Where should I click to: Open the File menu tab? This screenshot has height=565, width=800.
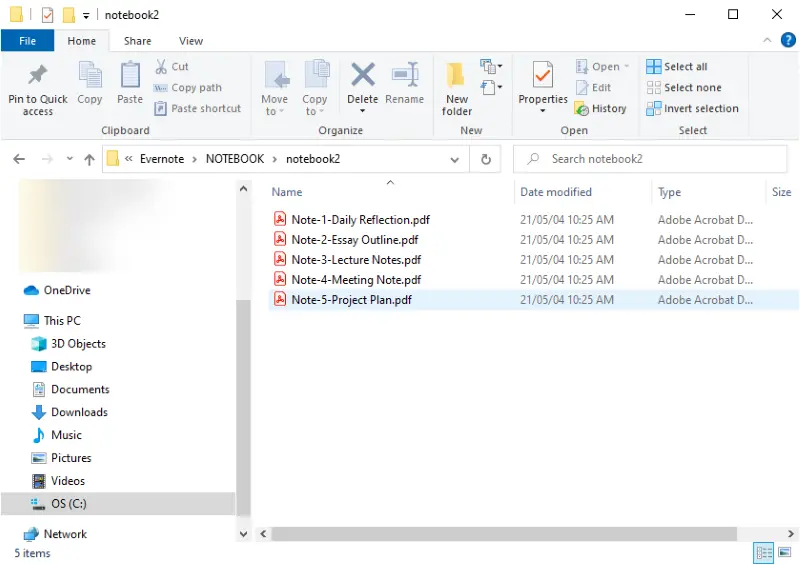pyautogui.click(x=27, y=41)
